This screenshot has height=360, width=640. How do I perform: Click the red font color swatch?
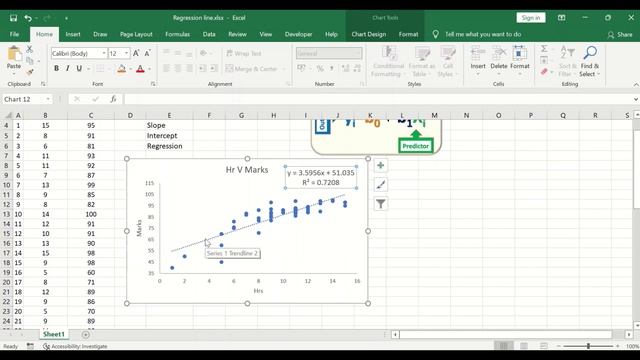click(x=140, y=69)
